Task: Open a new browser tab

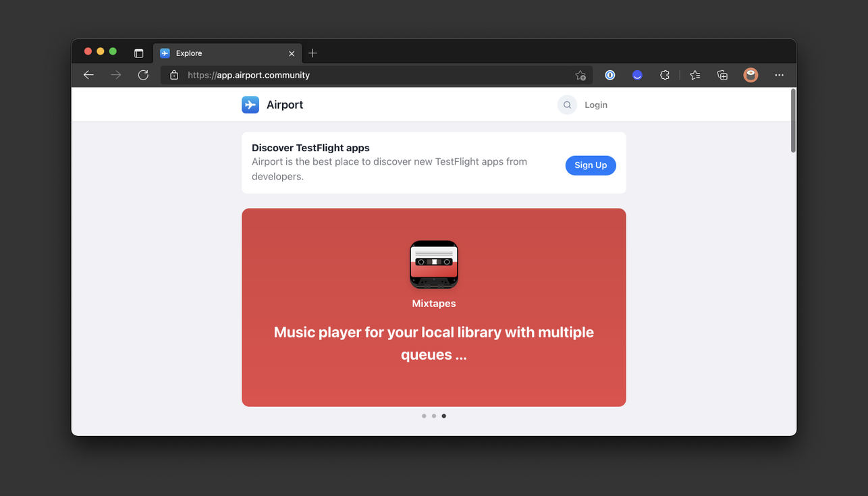Action: click(x=313, y=53)
